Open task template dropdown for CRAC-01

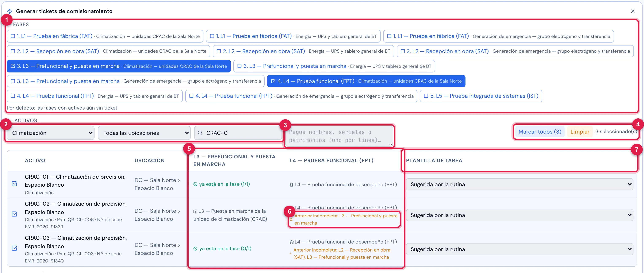(520, 184)
